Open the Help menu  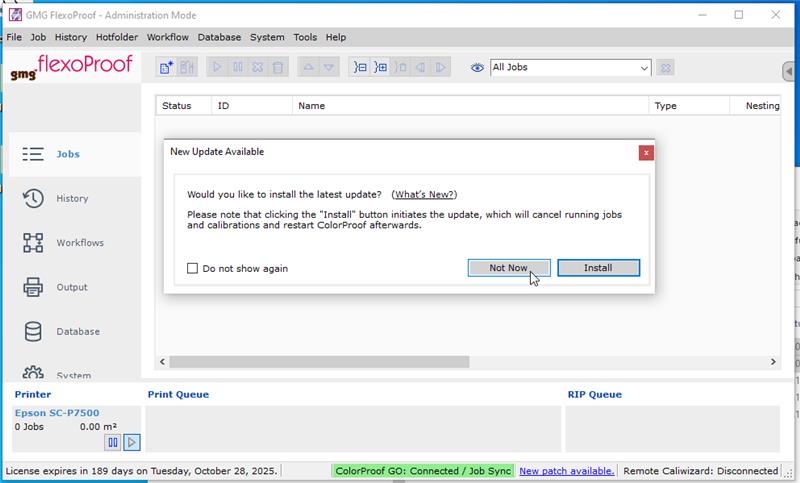pyautogui.click(x=336, y=37)
